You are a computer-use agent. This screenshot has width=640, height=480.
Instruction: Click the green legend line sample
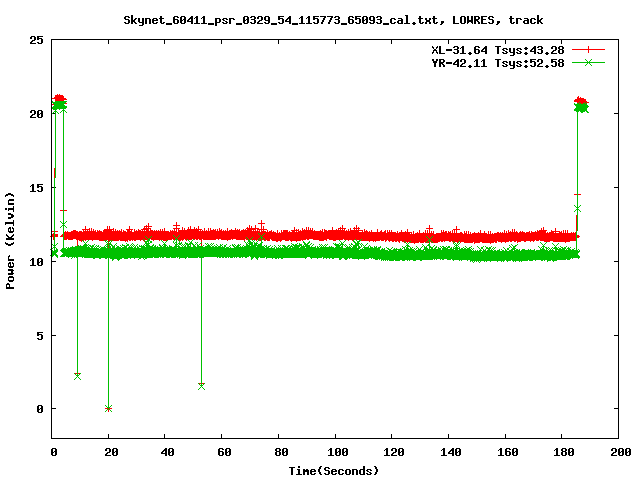coord(588,62)
